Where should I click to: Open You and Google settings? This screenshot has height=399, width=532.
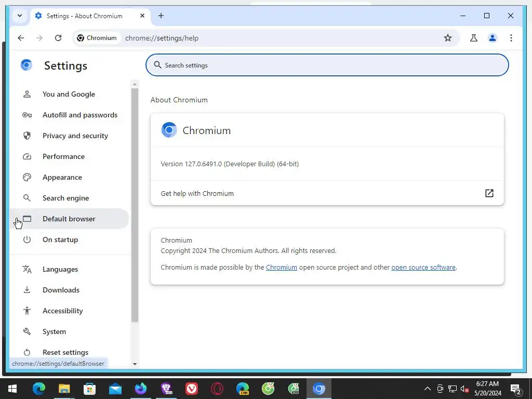69,95
